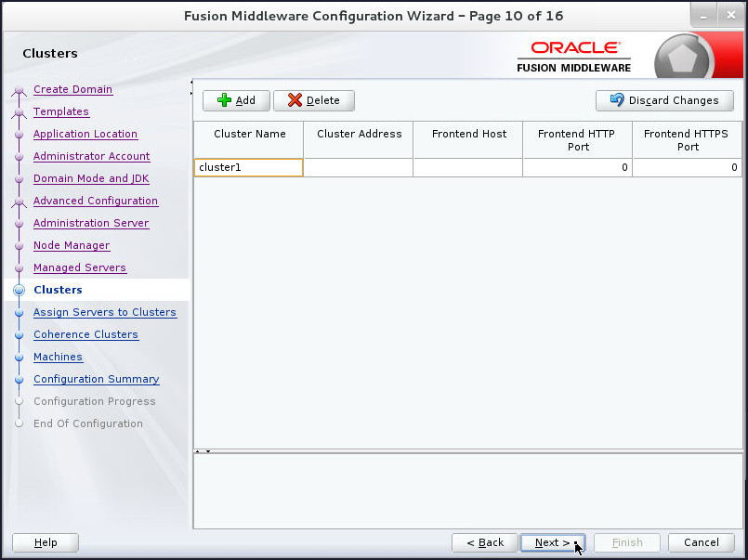Edit the cluster1 name field
This screenshot has width=748, height=560.
pos(248,167)
